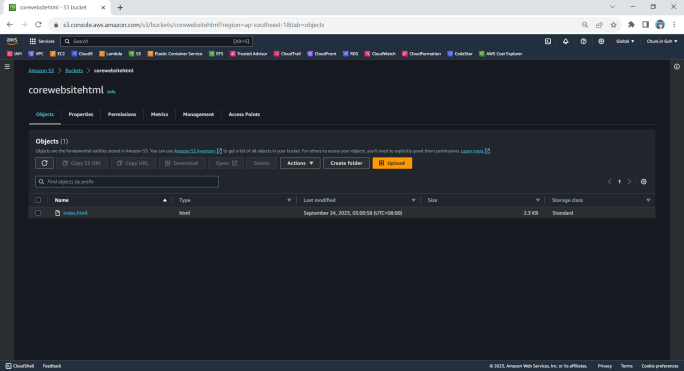The width and height of the screenshot is (684, 371).
Task: Reload the browser page
Action: [x=38, y=25]
